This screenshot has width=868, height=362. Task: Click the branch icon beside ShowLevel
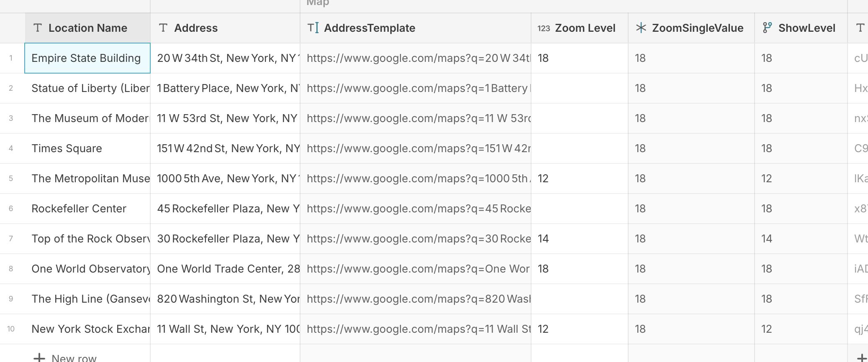(767, 28)
